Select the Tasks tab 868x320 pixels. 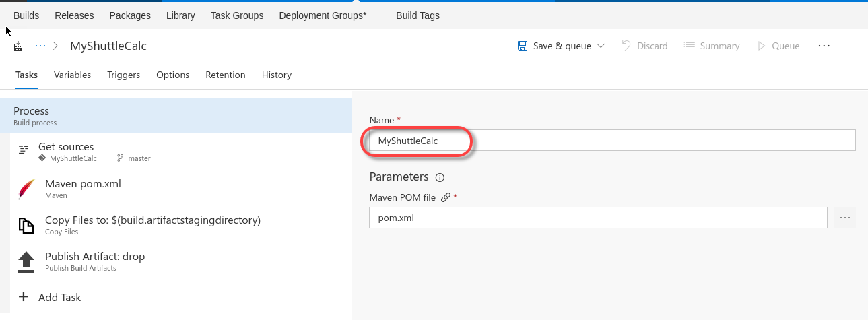[x=26, y=75]
